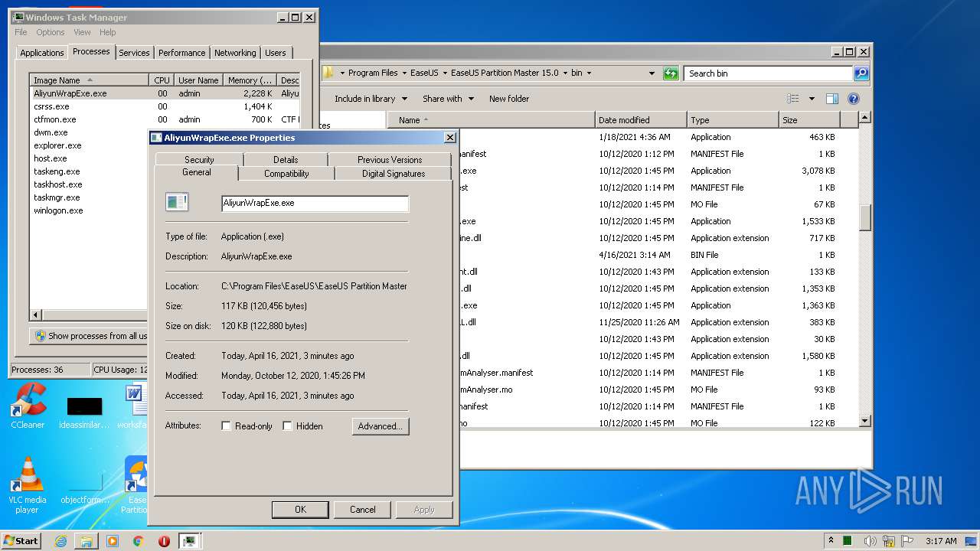980x551 pixels.
Task: Open the Security tab in Properties
Action: pos(199,160)
